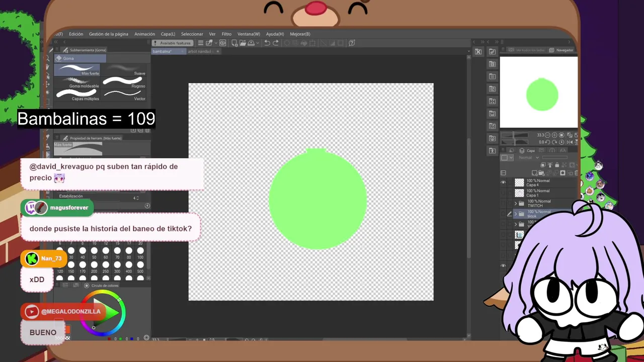This screenshot has width=644, height=362.
Task: Select brush size 200 preset
Action: coord(94,267)
